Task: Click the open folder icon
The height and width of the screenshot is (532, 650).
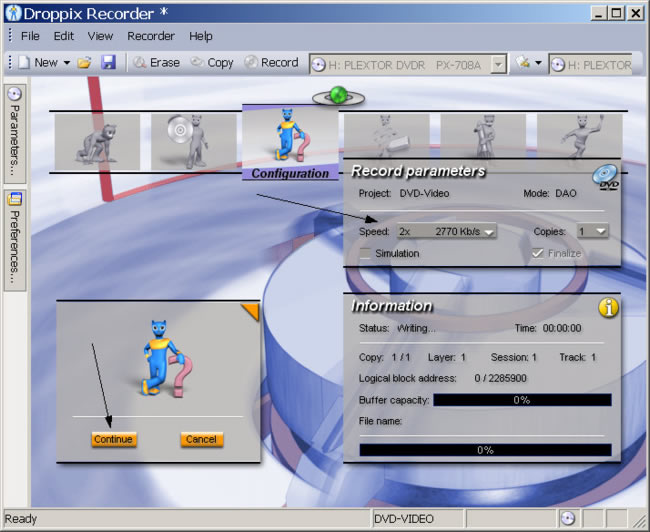Action: click(84, 63)
